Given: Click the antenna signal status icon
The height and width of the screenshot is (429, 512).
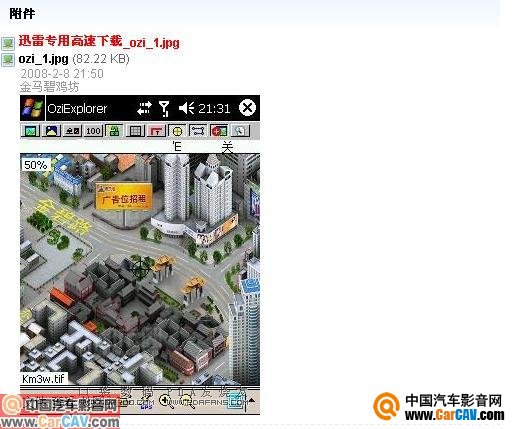Looking at the screenshot, I should [x=164, y=108].
